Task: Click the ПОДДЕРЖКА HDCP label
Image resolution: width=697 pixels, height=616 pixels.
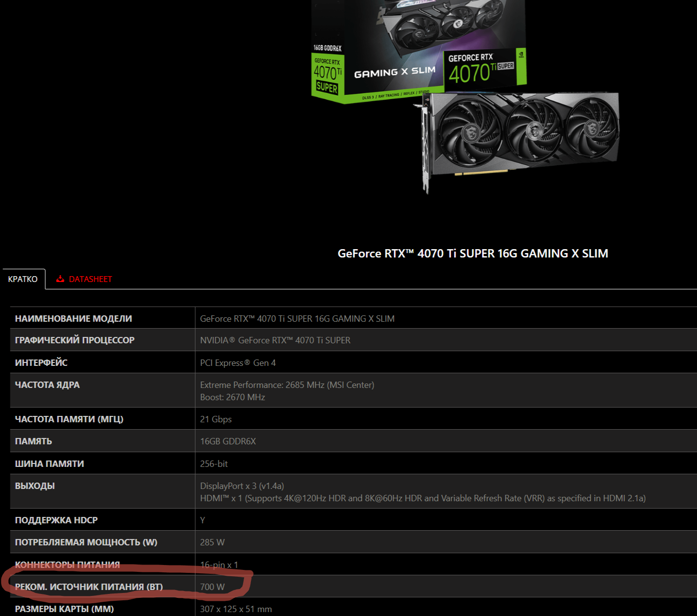Action: (56, 520)
